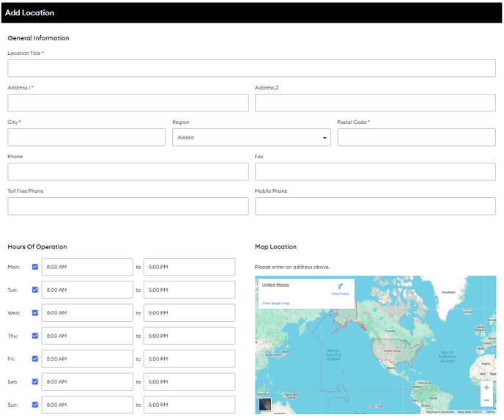
Task: Click the Directions icon on the map
Action: [339, 287]
